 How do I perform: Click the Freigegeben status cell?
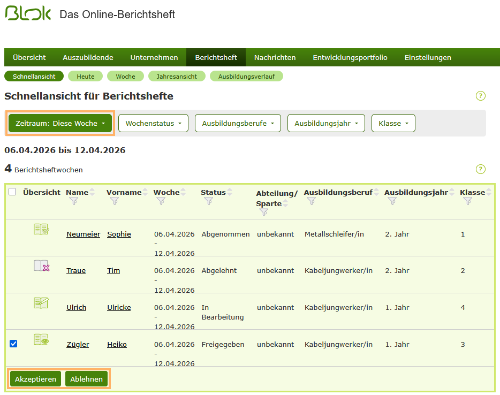click(x=223, y=344)
